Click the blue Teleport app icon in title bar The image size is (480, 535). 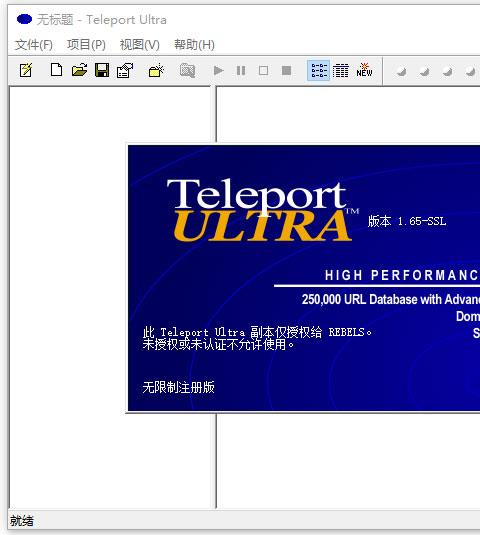click(24, 19)
